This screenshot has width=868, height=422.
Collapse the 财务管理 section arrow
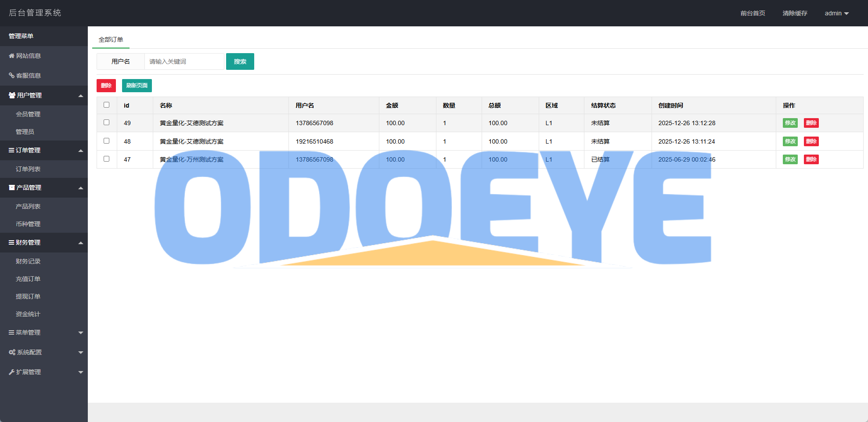(81, 243)
